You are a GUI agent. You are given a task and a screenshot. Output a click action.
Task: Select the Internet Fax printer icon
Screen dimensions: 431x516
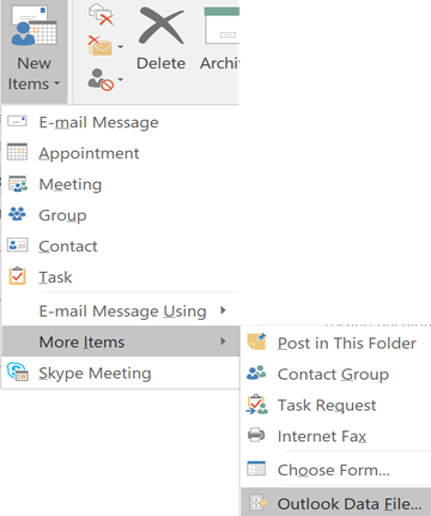256,435
